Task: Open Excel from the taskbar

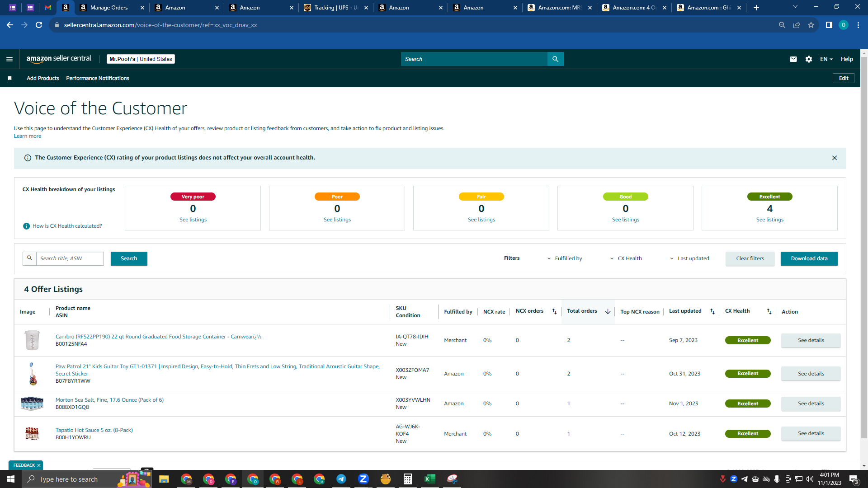Action: [429, 479]
